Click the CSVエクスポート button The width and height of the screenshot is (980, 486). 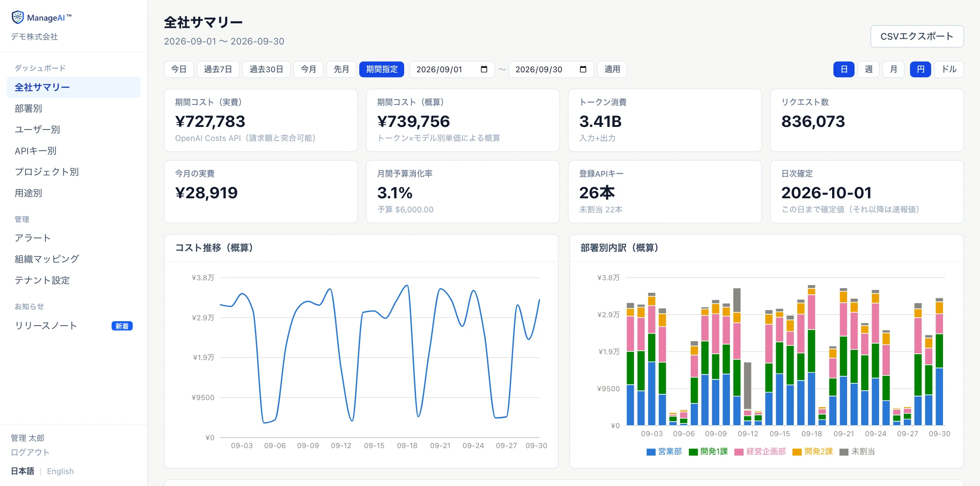pos(917,36)
